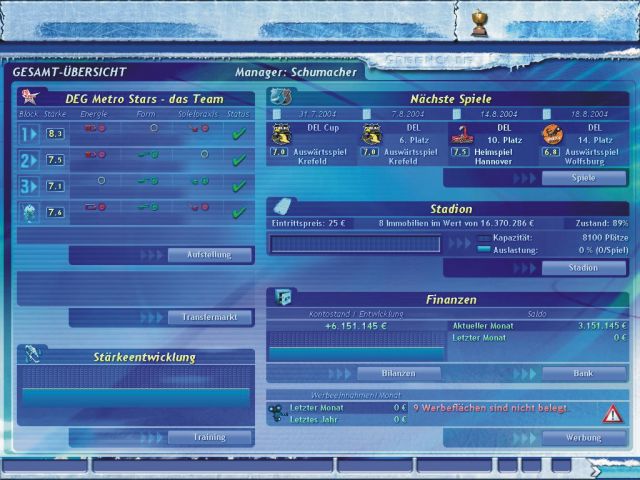
Task: Select the Block 2 line icon
Action: [x=29, y=160]
